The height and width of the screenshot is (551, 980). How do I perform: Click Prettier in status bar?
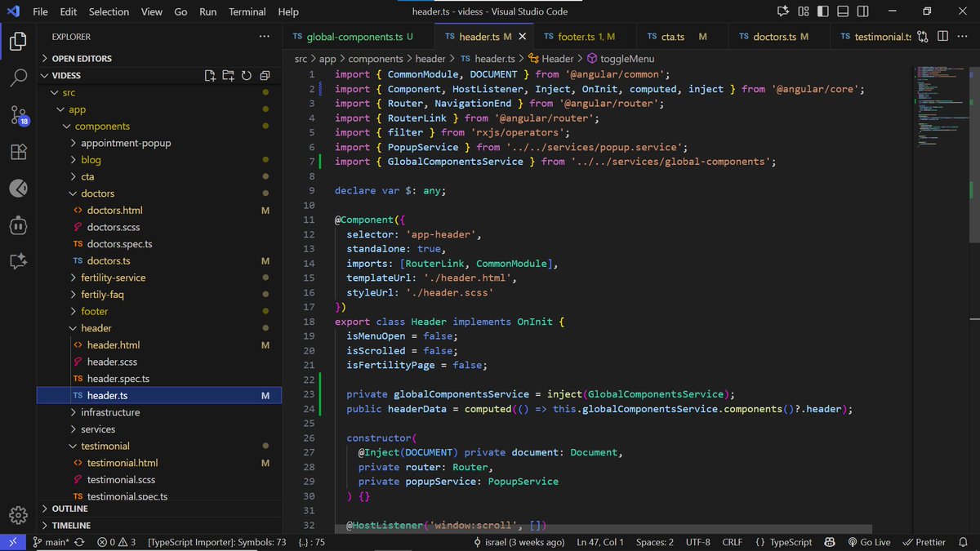click(x=923, y=542)
